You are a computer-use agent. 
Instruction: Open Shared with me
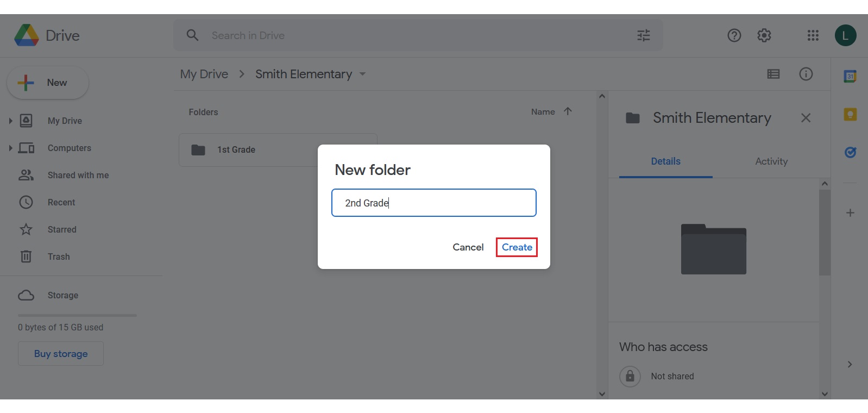(x=78, y=175)
